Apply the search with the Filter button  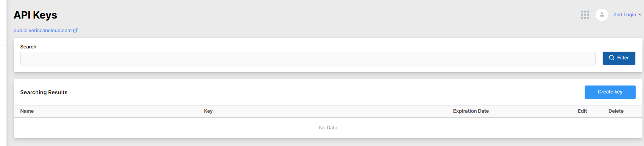coord(619,58)
